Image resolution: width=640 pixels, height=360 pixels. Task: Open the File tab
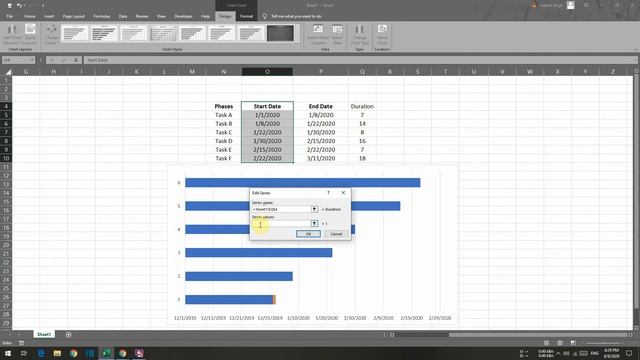tap(9, 16)
